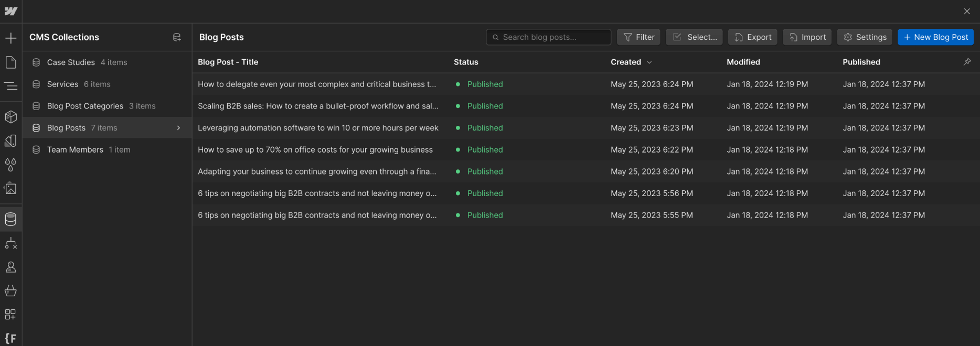The width and height of the screenshot is (980, 346).
Task: Close the CMS panel with X
Action: point(967,11)
